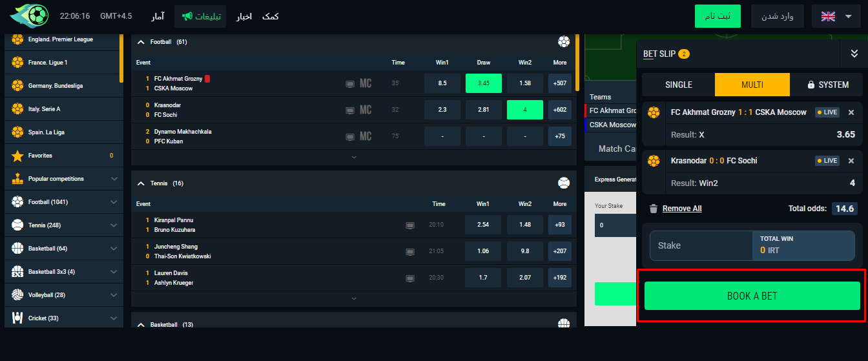Toggle Draw odds 3.45 for Grozny match
The width and height of the screenshot is (868, 361).
coord(484,83)
